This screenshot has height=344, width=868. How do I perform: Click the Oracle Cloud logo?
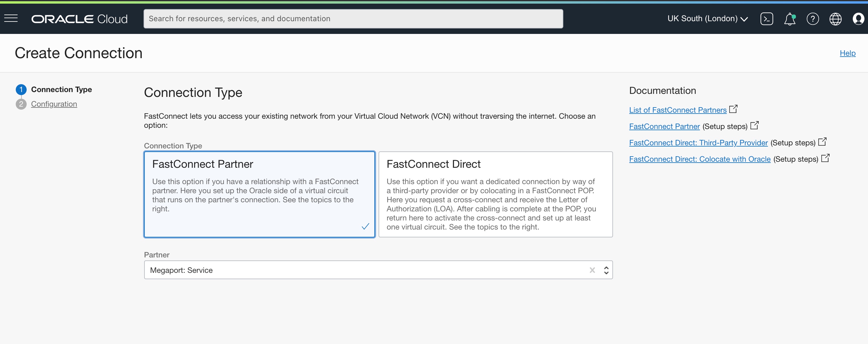[80, 19]
